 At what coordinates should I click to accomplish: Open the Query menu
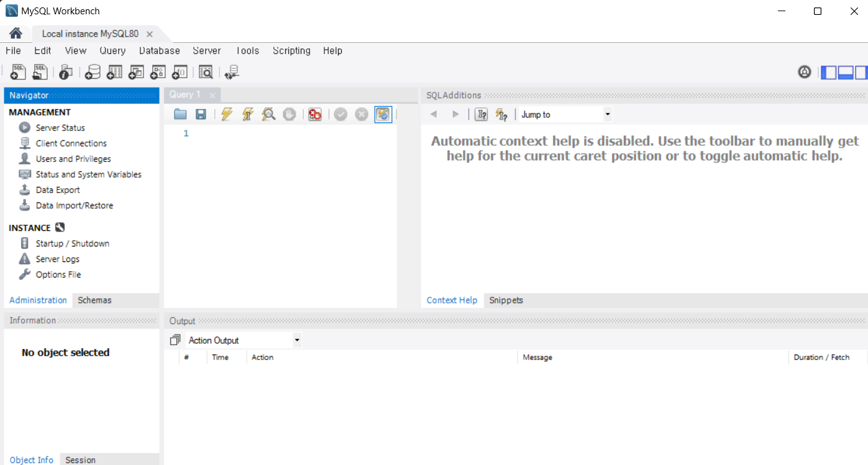(112, 51)
